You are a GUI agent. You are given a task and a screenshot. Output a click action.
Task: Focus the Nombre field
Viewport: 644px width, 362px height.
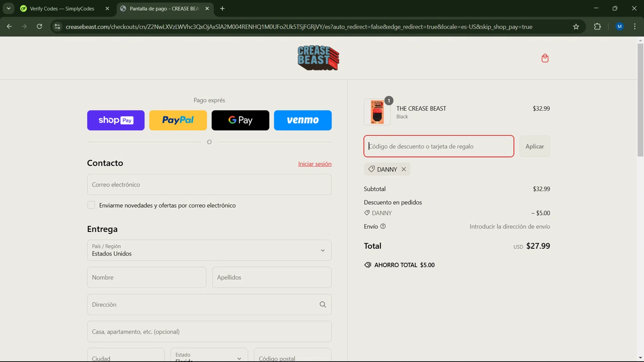click(x=146, y=278)
